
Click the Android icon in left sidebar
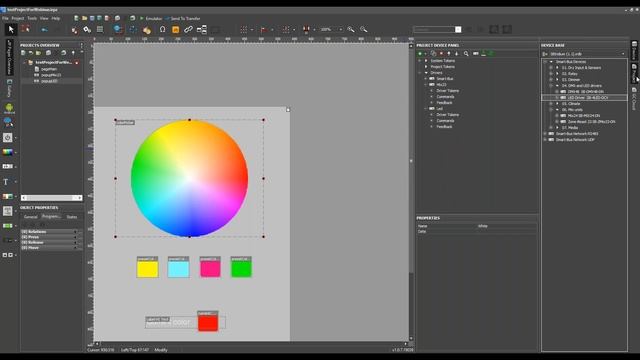9,109
